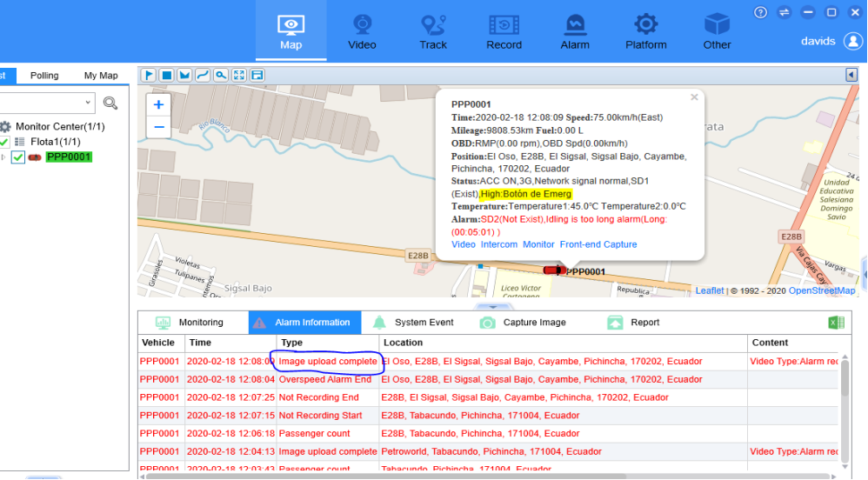Click the Type column header
868x480 pixels.
click(328, 343)
